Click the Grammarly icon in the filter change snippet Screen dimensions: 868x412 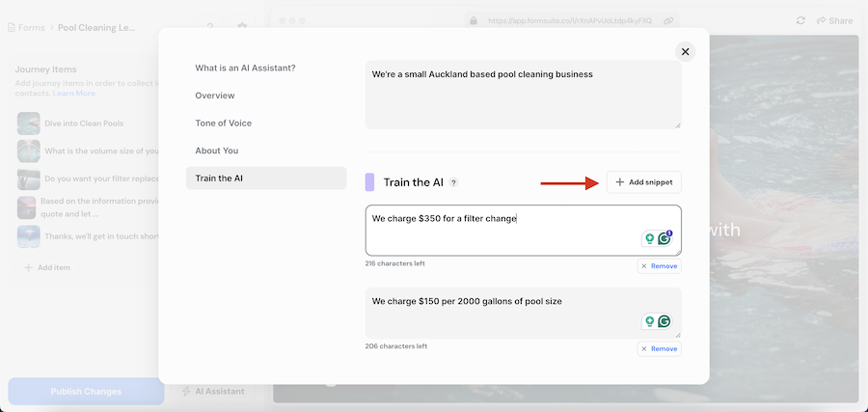(x=664, y=238)
